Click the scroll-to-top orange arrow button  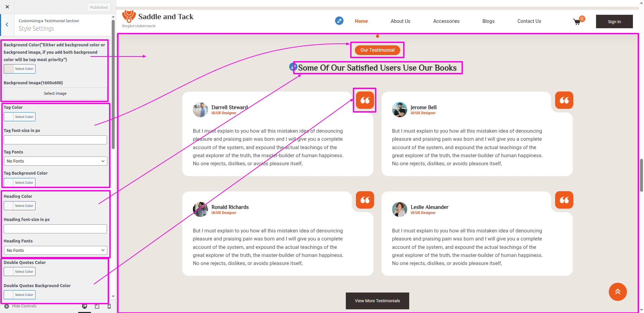coord(618,292)
